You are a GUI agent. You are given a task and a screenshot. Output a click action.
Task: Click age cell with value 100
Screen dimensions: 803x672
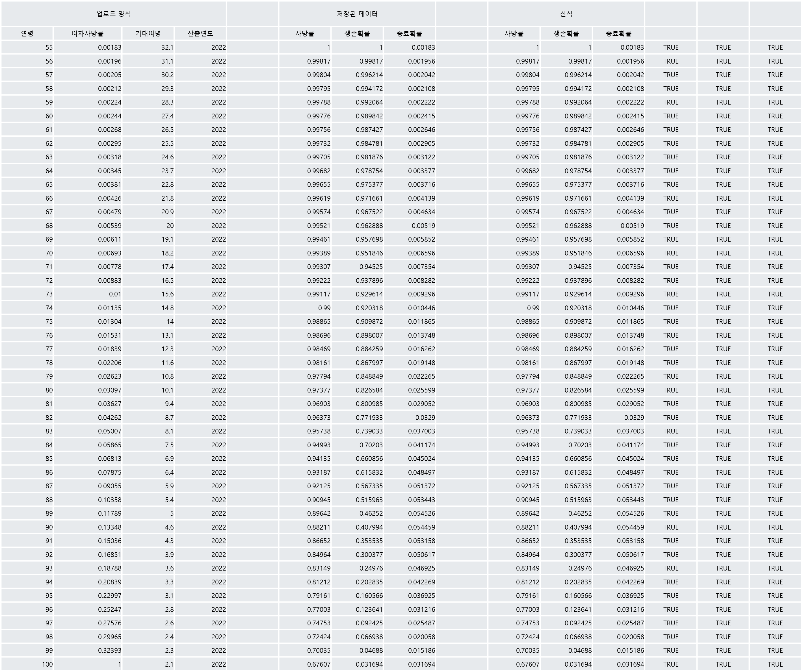[x=47, y=664]
